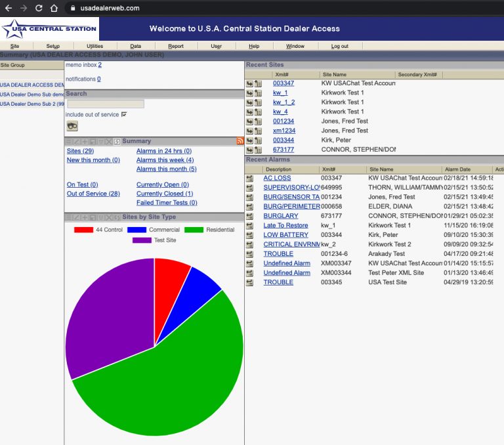This screenshot has height=445, width=504.
Task: Open the Alarms this week (4) link
Action: pyautogui.click(x=165, y=160)
